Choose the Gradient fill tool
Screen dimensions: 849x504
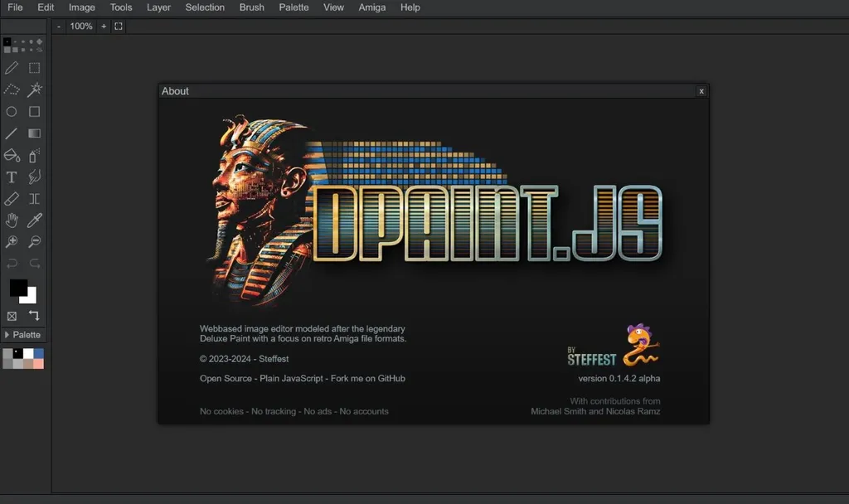(x=34, y=133)
